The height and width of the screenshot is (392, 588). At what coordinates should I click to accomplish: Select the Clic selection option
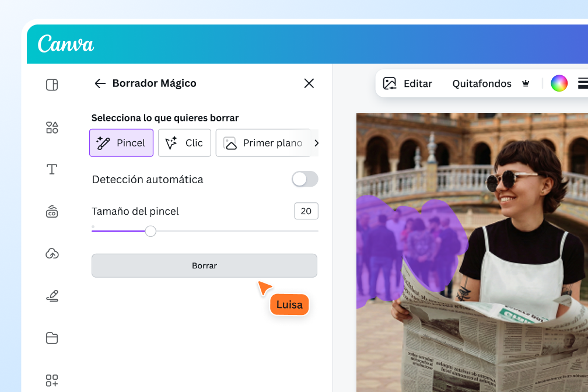click(x=184, y=143)
